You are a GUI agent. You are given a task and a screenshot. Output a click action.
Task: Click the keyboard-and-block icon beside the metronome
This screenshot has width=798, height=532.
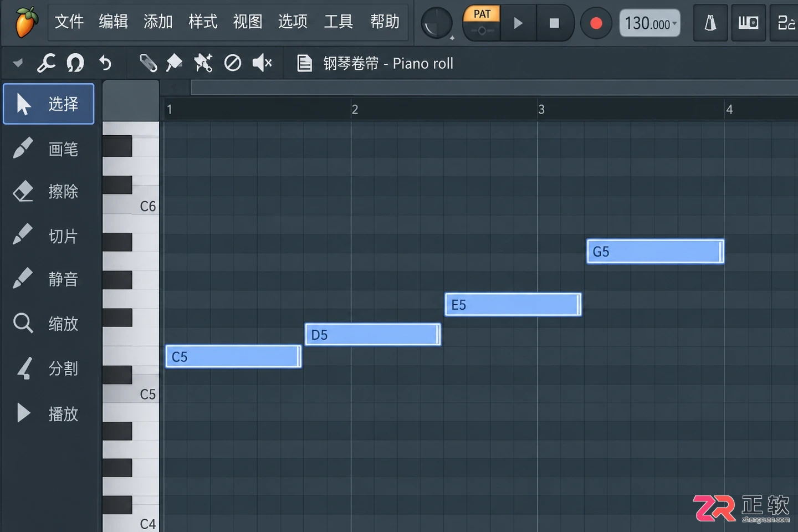pos(748,23)
